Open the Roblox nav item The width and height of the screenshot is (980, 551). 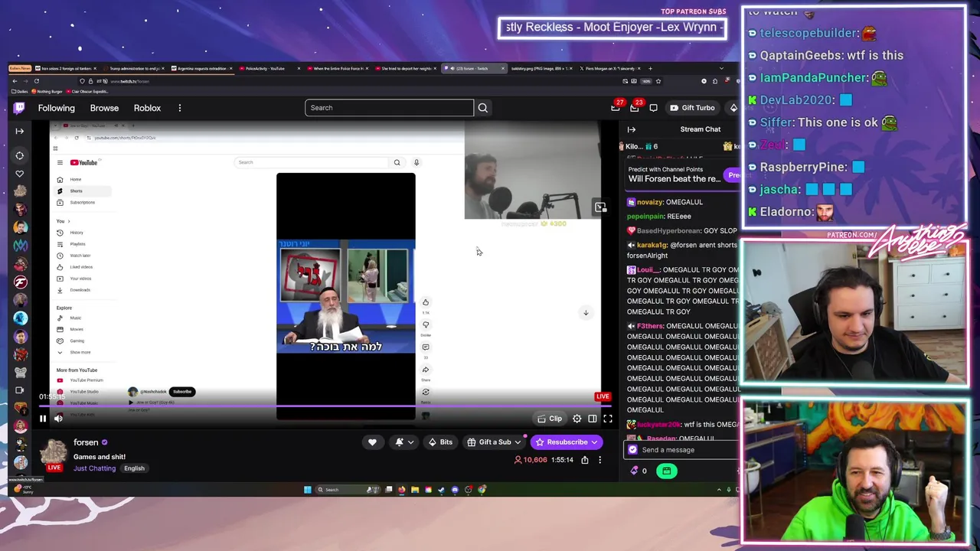click(x=147, y=108)
